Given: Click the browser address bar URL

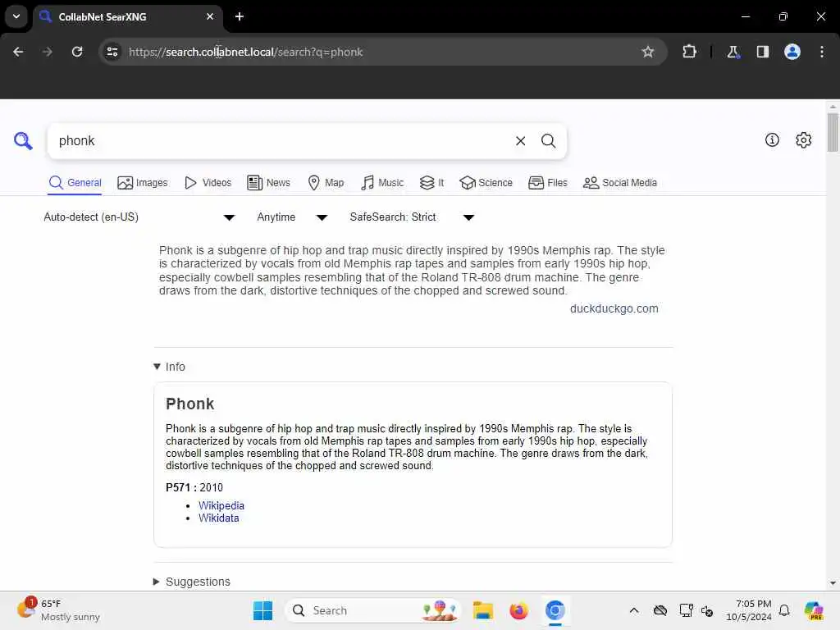Looking at the screenshot, I should 245,52.
